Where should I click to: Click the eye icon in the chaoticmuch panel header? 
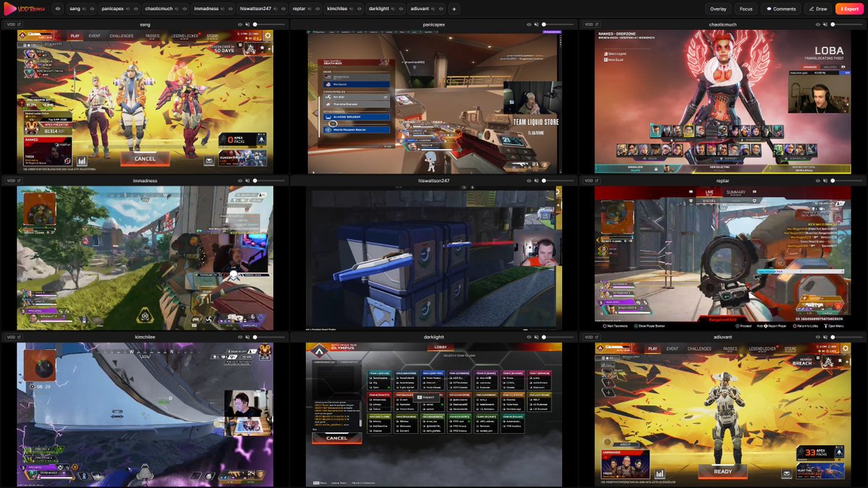click(818, 24)
